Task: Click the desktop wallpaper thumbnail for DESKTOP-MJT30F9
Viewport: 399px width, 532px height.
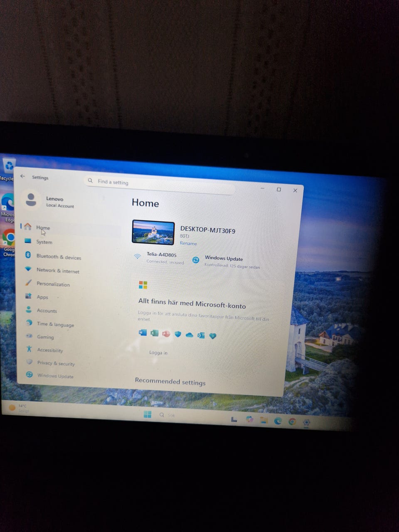Action: click(x=153, y=232)
